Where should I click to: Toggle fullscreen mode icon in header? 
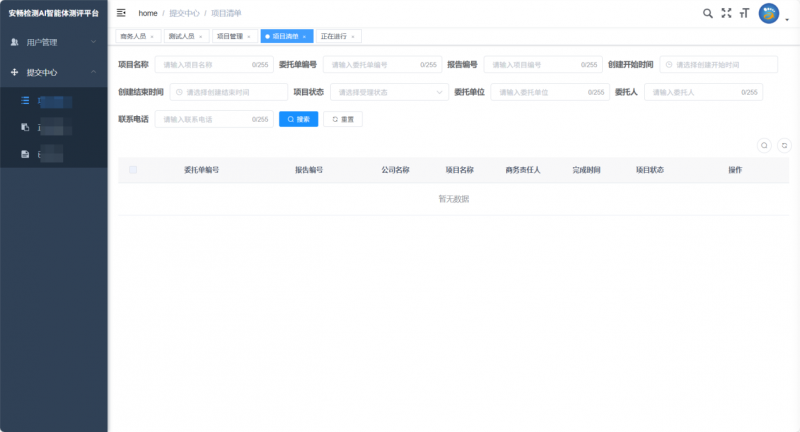point(726,13)
